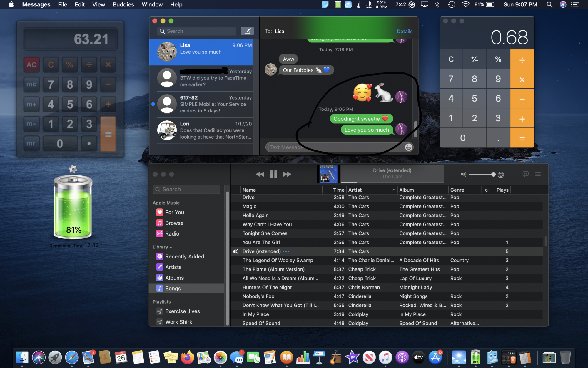Click Details in the Lisa conversation
The image size is (588, 368).
coord(405,31)
